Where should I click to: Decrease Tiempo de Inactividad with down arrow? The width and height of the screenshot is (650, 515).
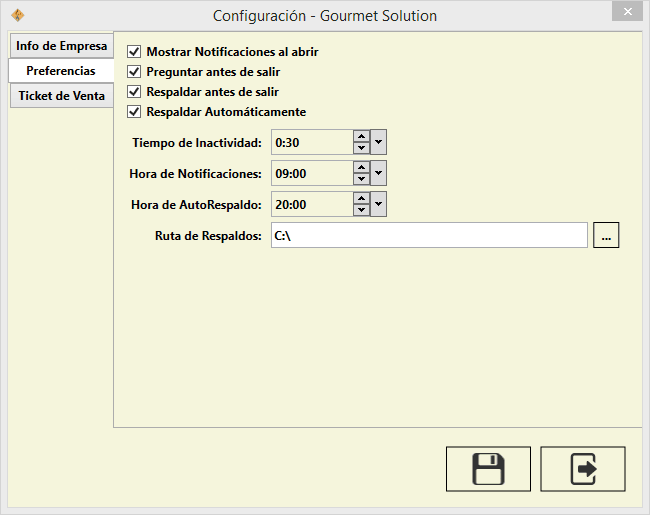click(361, 148)
